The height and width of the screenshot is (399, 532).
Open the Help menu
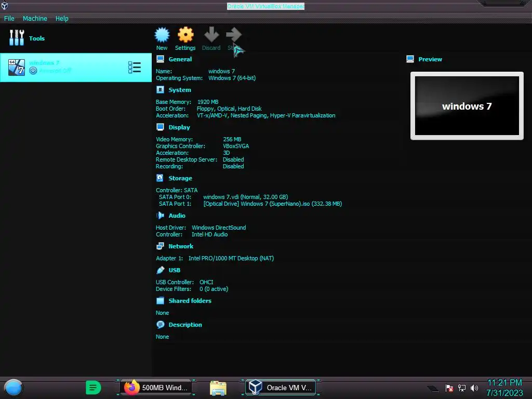click(x=62, y=18)
